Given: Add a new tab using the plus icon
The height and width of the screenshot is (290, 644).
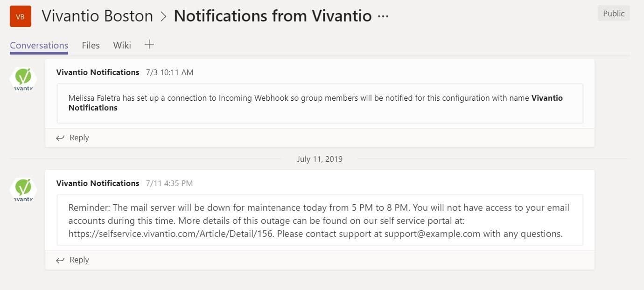Looking at the screenshot, I should tap(149, 44).
